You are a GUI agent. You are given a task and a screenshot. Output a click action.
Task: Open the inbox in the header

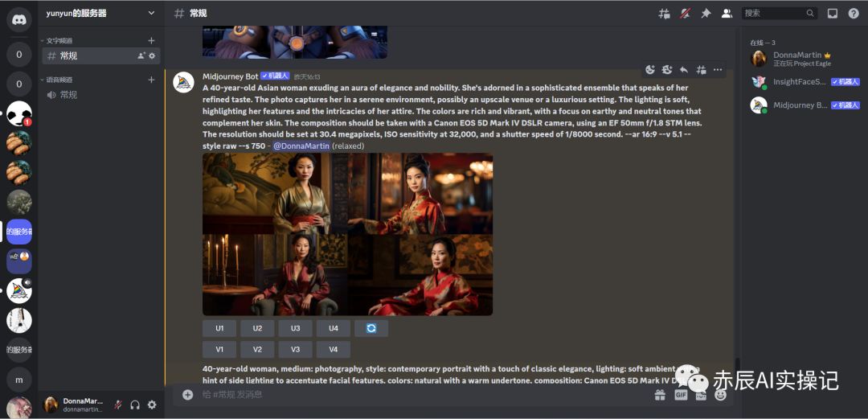point(833,14)
